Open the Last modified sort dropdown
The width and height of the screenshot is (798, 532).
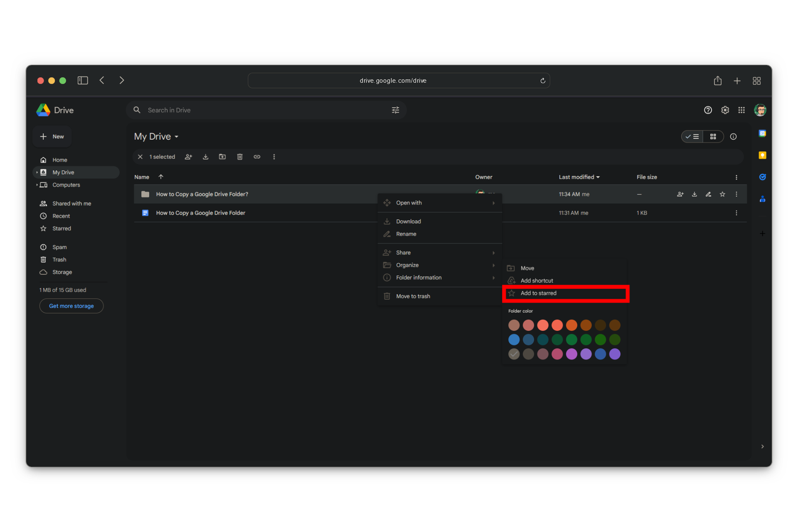click(579, 177)
